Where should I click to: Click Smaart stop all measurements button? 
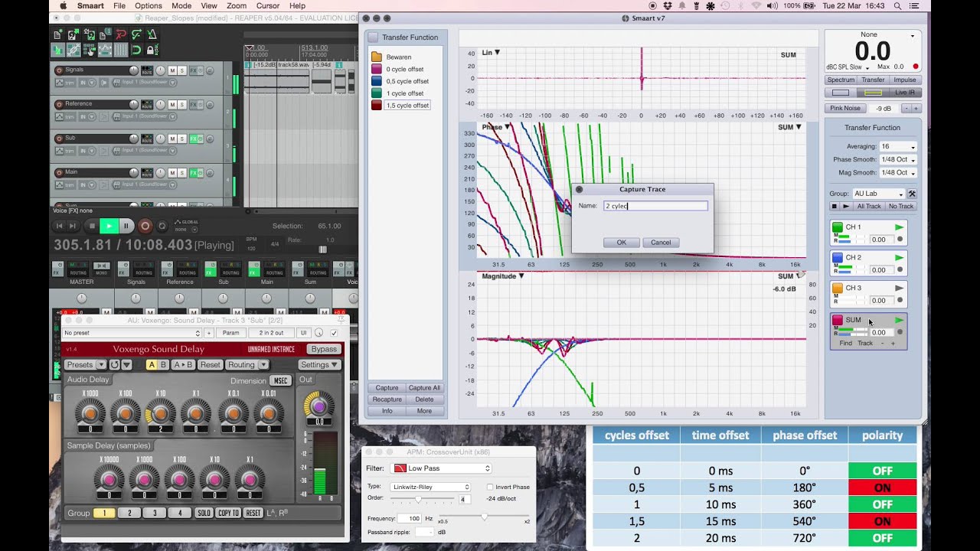click(834, 207)
